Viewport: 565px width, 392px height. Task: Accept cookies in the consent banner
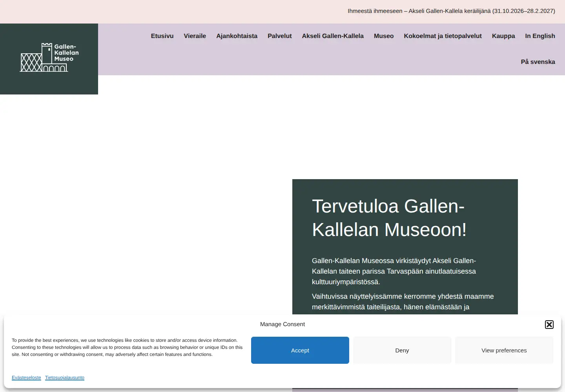(x=300, y=350)
